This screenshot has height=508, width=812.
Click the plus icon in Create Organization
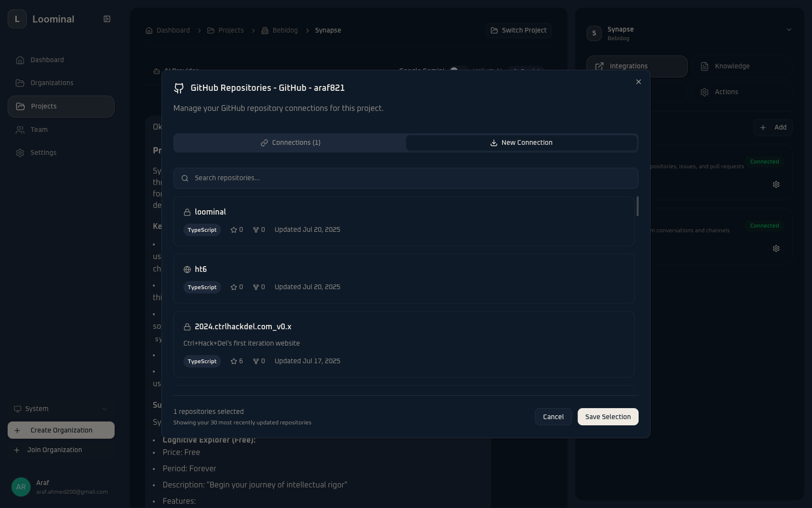(17, 431)
